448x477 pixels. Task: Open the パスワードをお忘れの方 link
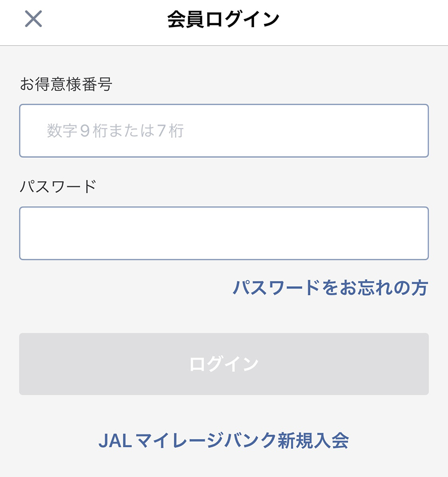[331, 287]
